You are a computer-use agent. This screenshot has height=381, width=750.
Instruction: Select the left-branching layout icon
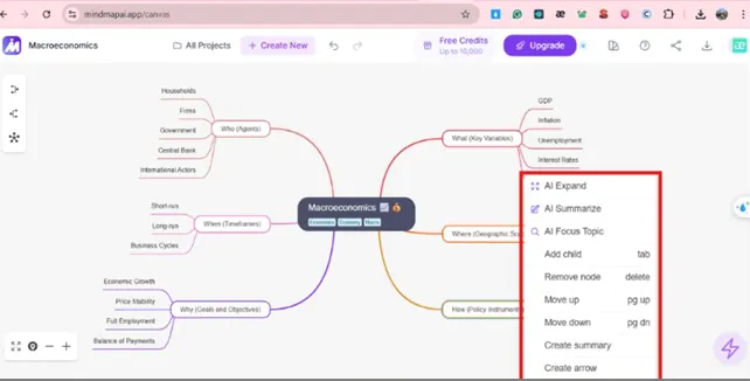(14, 113)
